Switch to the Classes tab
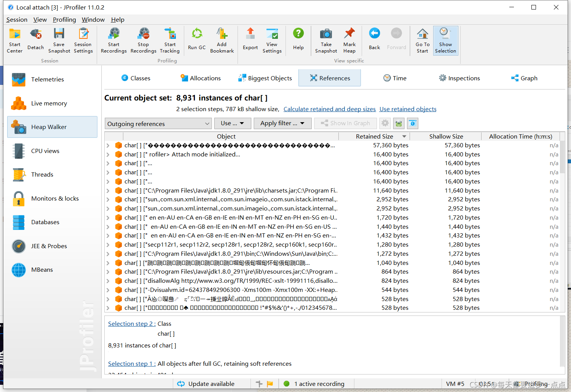Image resolution: width=571 pixels, height=392 pixels. click(x=136, y=78)
